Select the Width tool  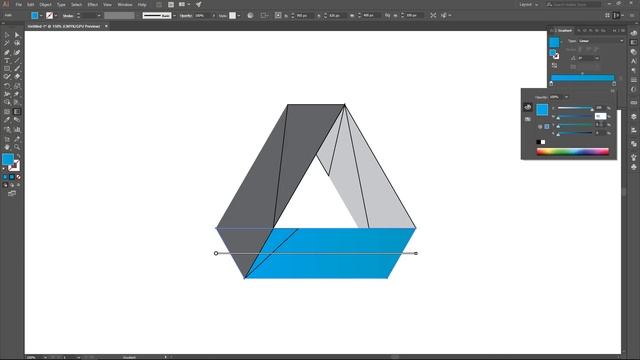7,94
